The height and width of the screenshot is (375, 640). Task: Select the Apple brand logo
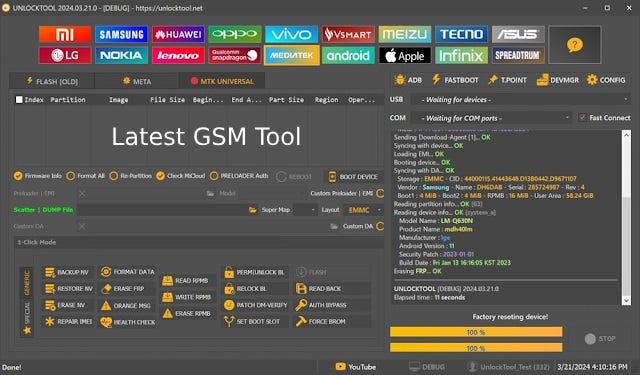pos(404,55)
